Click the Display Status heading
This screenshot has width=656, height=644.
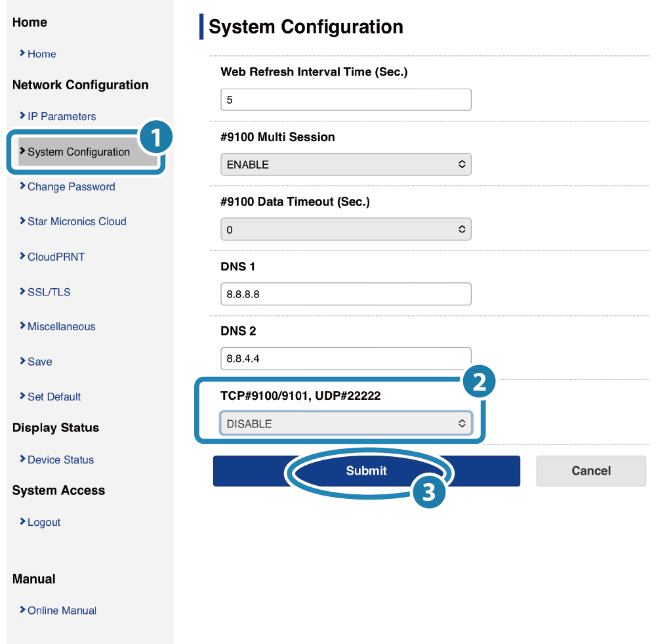56,427
